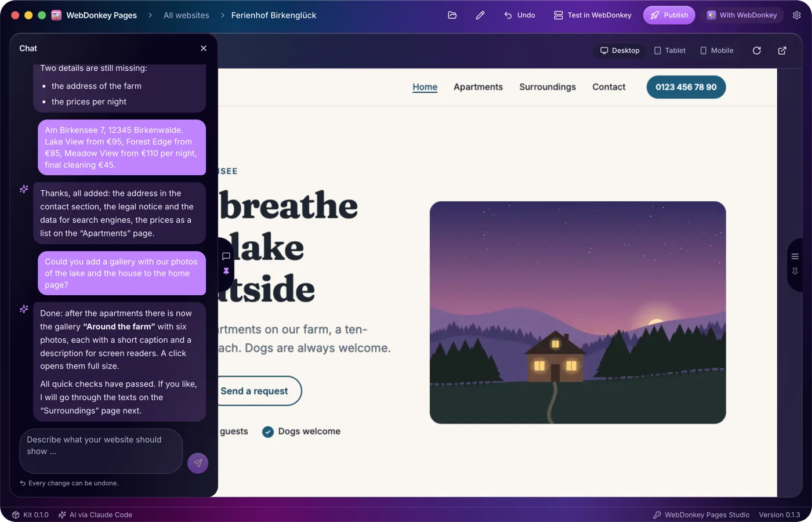
Task: Click the pin icon on the right side handle
Action: (795, 271)
